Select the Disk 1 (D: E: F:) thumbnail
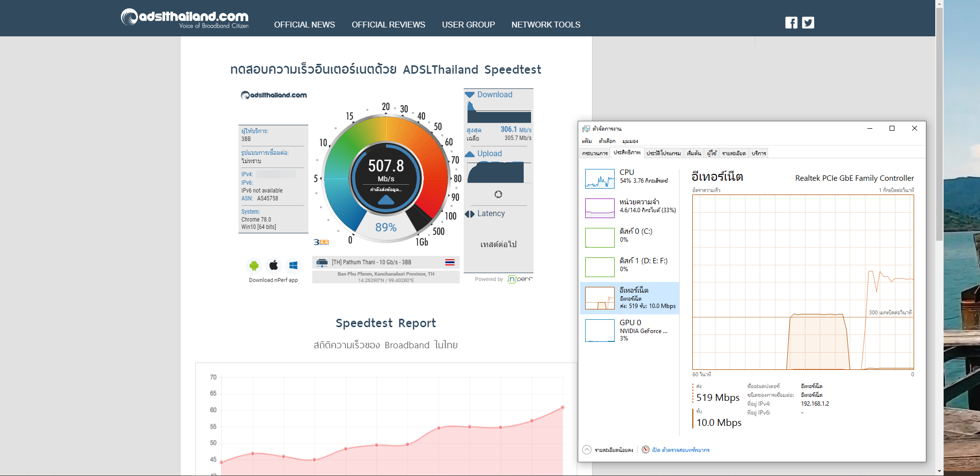980x476 pixels. click(x=599, y=267)
